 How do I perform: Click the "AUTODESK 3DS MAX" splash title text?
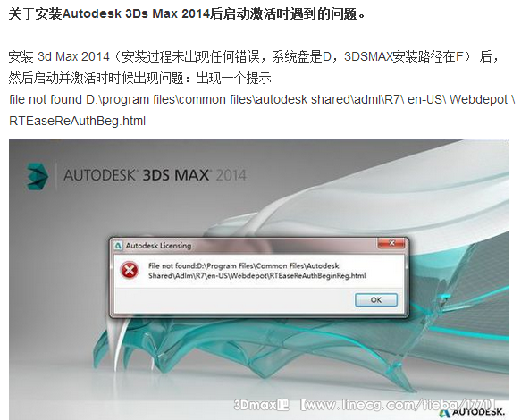137,175
